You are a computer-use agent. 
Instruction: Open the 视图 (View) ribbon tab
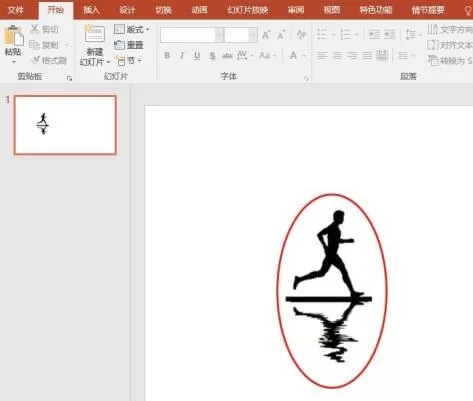click(x=332, y=10)
